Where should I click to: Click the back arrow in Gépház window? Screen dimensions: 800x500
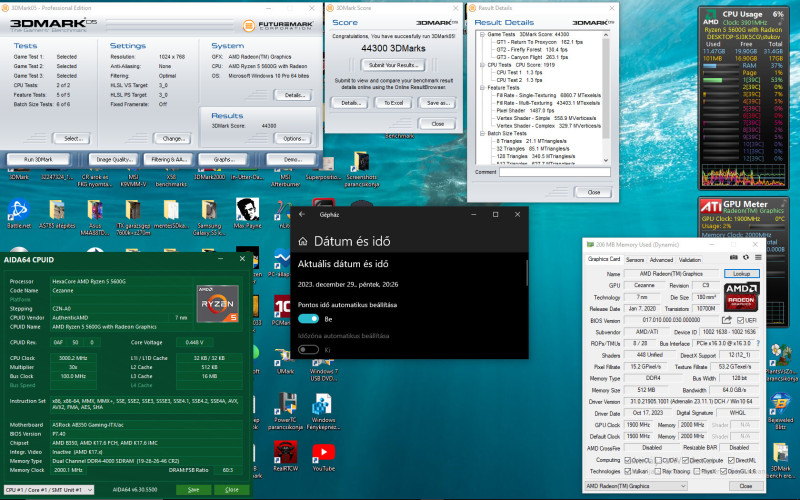click(x=302, y=214)
